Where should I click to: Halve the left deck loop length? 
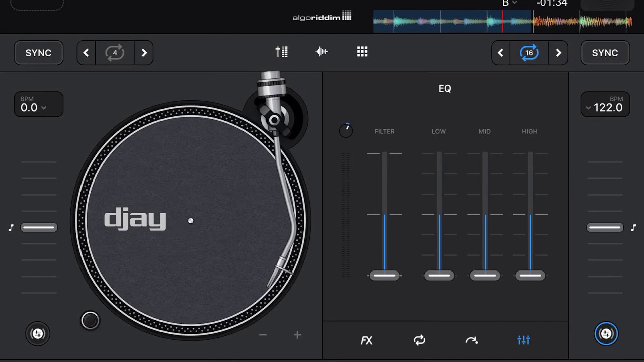pos(86,53)
